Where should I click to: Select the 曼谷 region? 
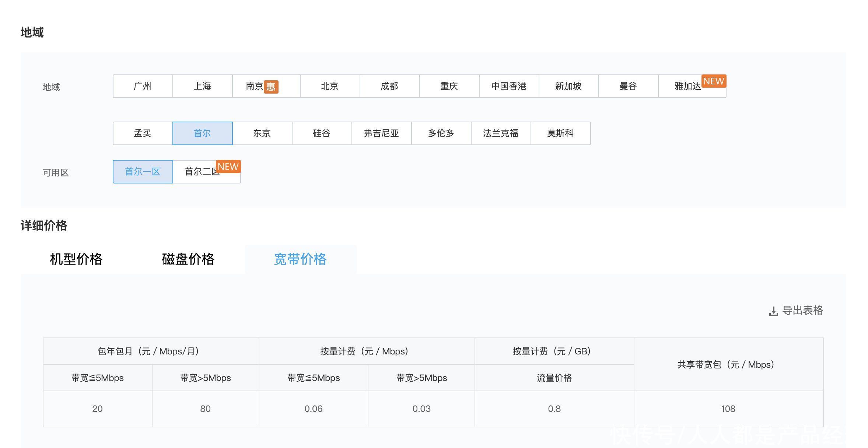[629, 86]
